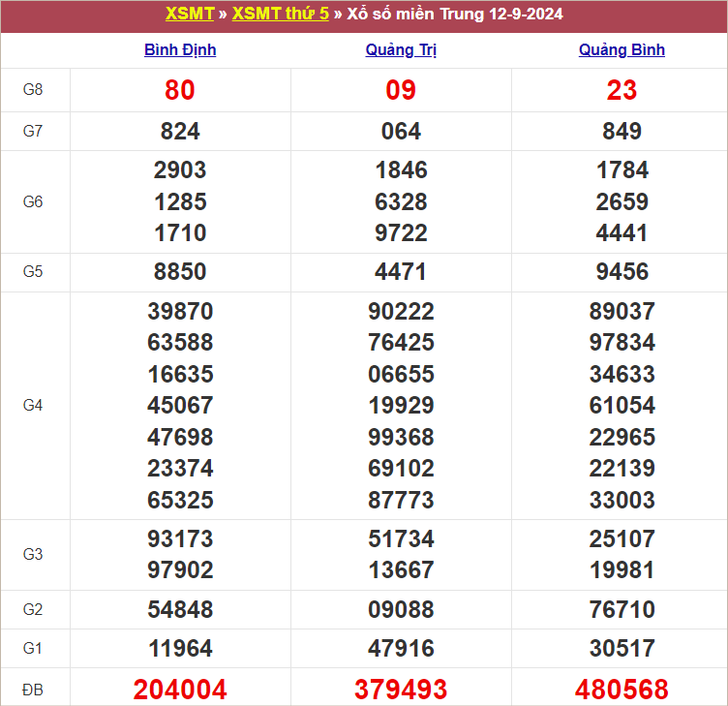Viewport: 728px width, 706px height.
Task: Click the ĐB row label
Action: click(33, 690)
